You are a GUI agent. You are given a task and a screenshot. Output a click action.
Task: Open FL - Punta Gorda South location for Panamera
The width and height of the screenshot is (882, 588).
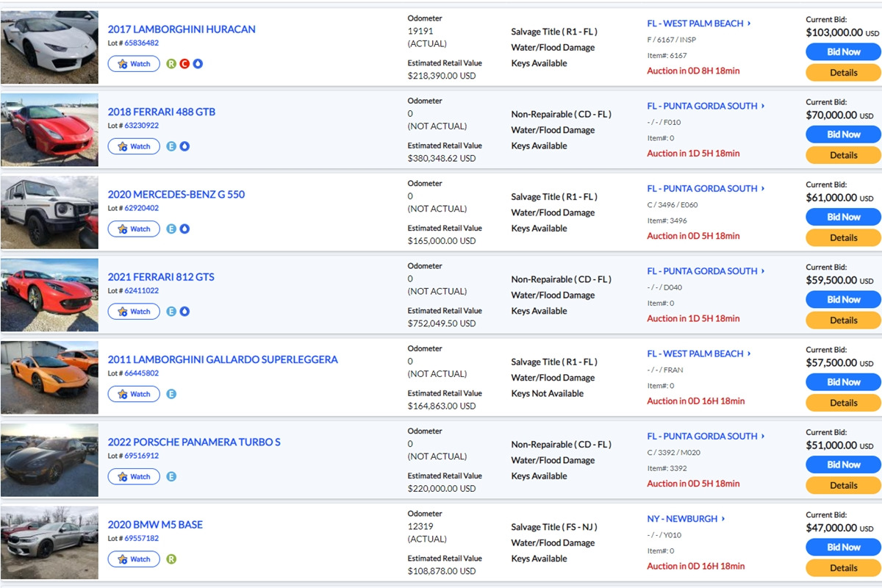(x=706, y=436)
